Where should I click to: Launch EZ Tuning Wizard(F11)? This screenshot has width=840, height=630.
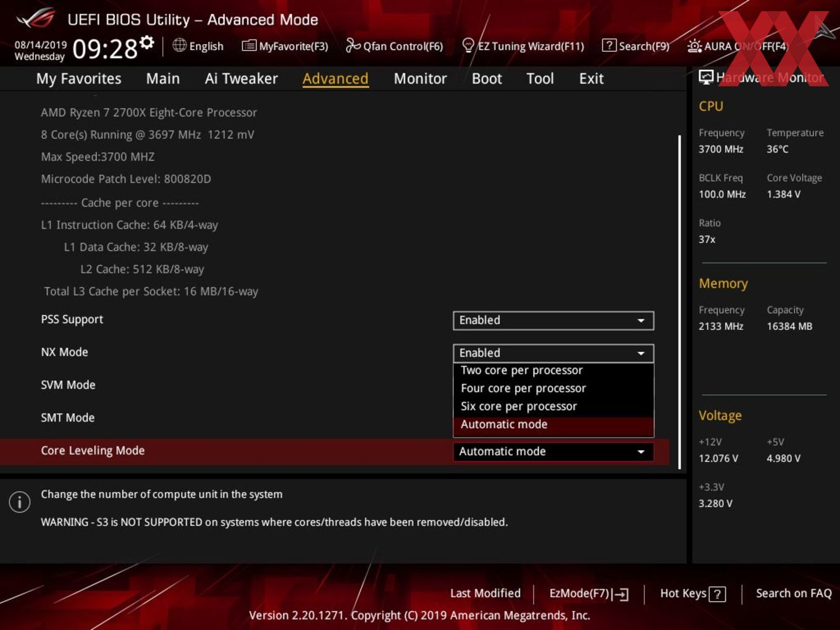click(x=523, y=46)
